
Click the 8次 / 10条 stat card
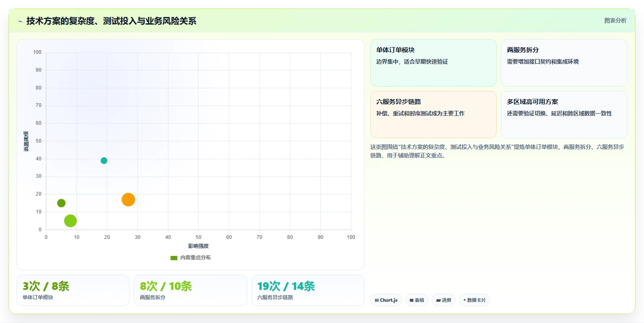[x=190, y=290]
